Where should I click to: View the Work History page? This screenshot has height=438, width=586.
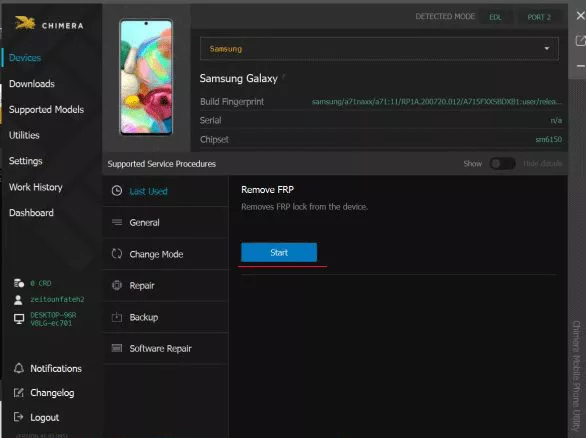click(36, 187)
